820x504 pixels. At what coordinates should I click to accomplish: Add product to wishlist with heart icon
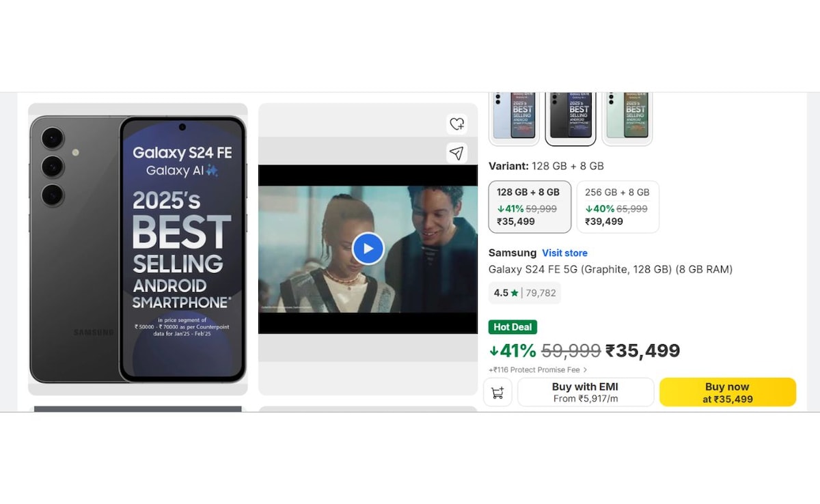[x=456, y=124]
